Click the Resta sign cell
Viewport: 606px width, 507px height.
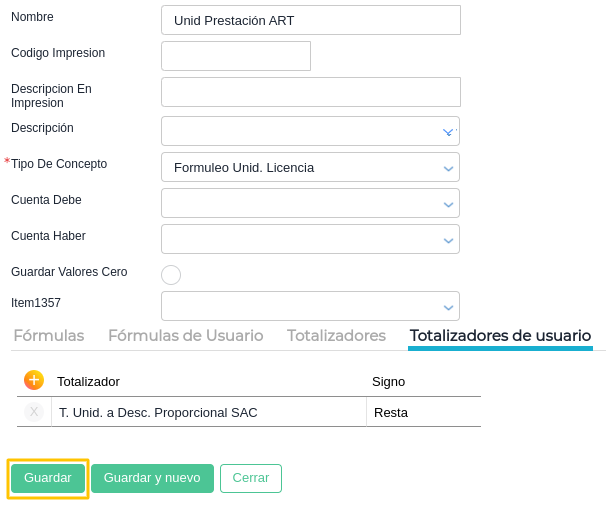click(x=422, y=412)
